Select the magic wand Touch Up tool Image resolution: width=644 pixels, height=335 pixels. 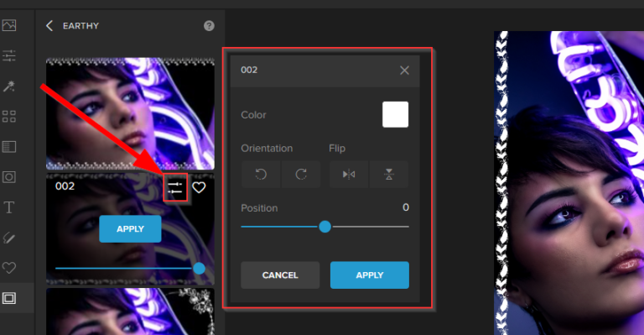click(9, 86)
